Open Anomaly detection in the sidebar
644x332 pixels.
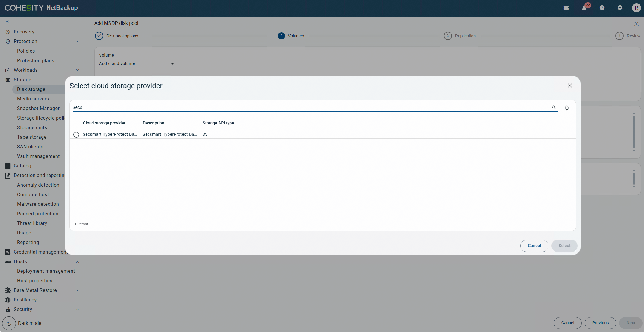point(38,185)
